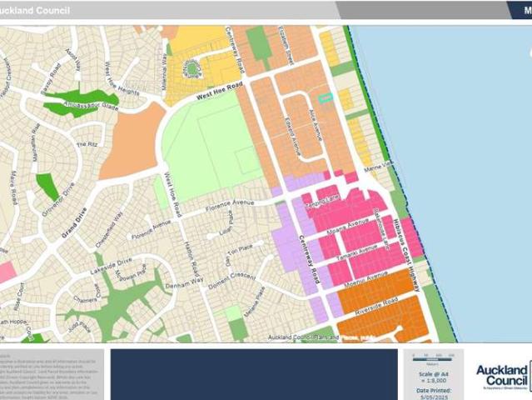Image resolution: width=532 pixels, height=400 pixels.
Task: Click the 'Marine View' label
Action: pyautogui.click(x=379, y=167)
